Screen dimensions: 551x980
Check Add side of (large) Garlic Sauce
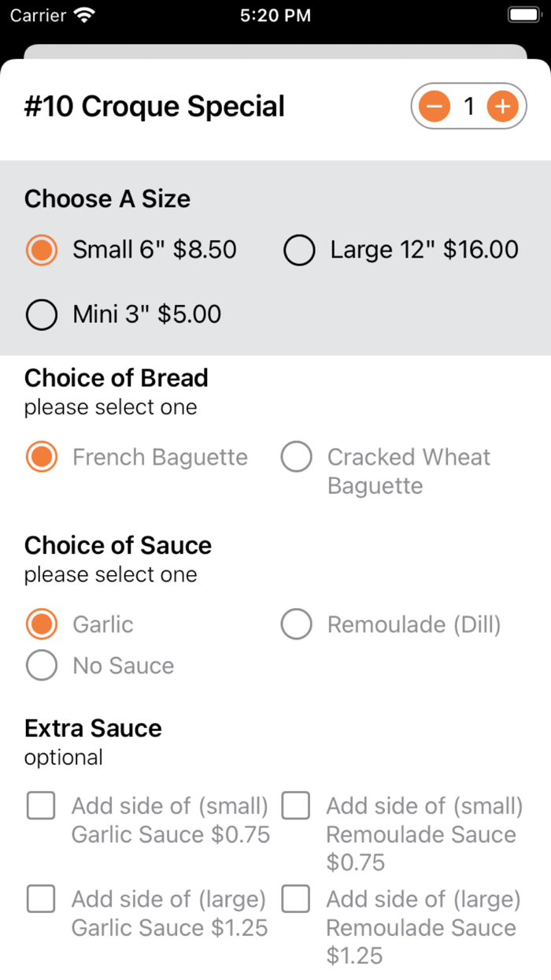[x=40, y=898]
